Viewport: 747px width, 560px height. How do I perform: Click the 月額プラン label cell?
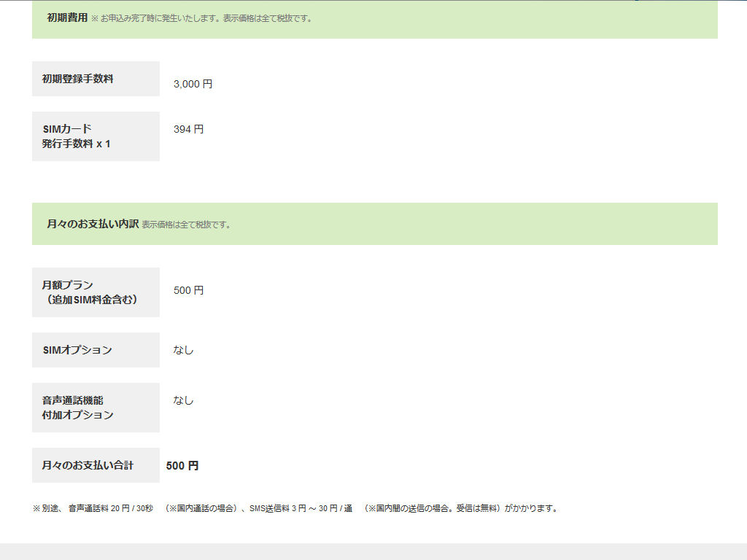click(96, 292)
